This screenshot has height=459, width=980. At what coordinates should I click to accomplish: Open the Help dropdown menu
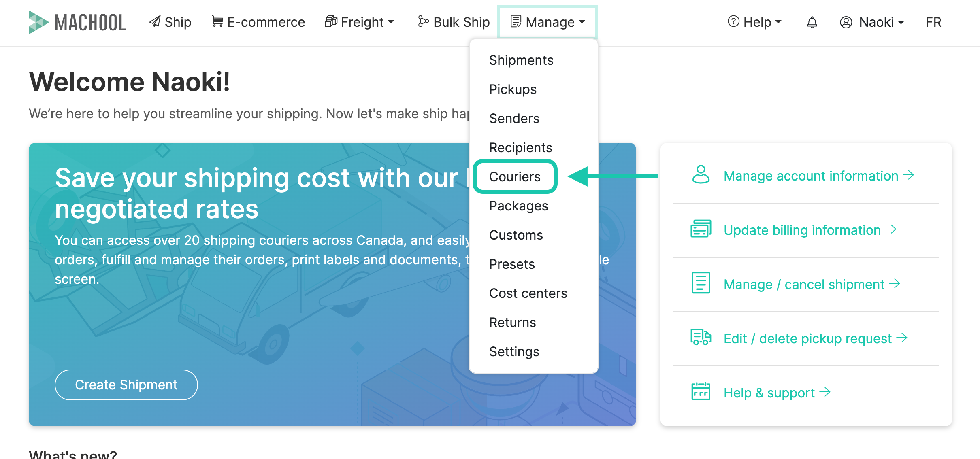[x=755, y=22]
